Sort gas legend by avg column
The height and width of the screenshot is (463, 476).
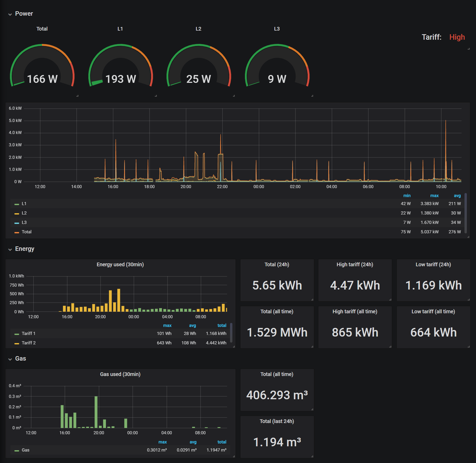[x=193, y=442]
